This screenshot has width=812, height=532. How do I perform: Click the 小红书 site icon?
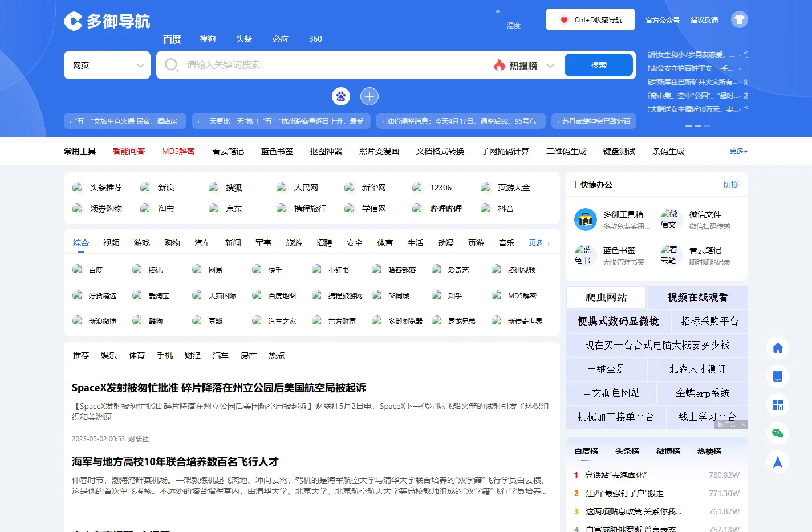click(x=317, y=269)
